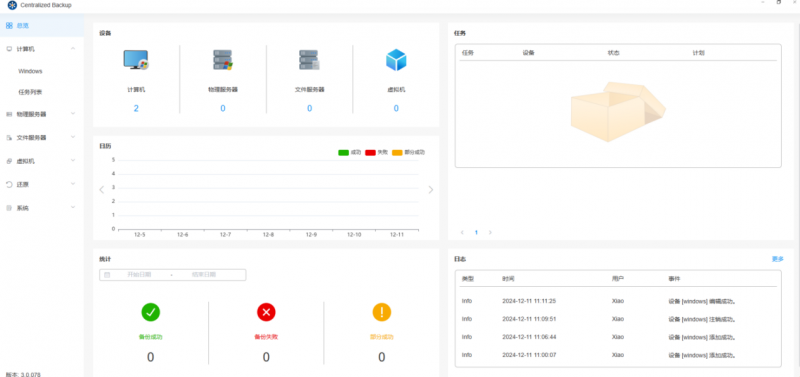Click the red 备份失败 cross icon
The width and height of the screenshot is (800, 377).
coord(266,312)
